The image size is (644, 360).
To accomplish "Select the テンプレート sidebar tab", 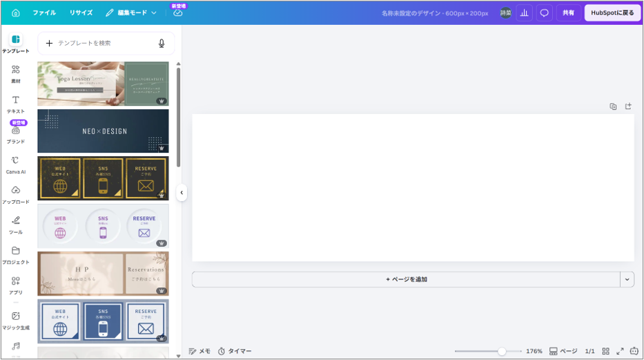I will pyautogui.click(x=16, y=44).
